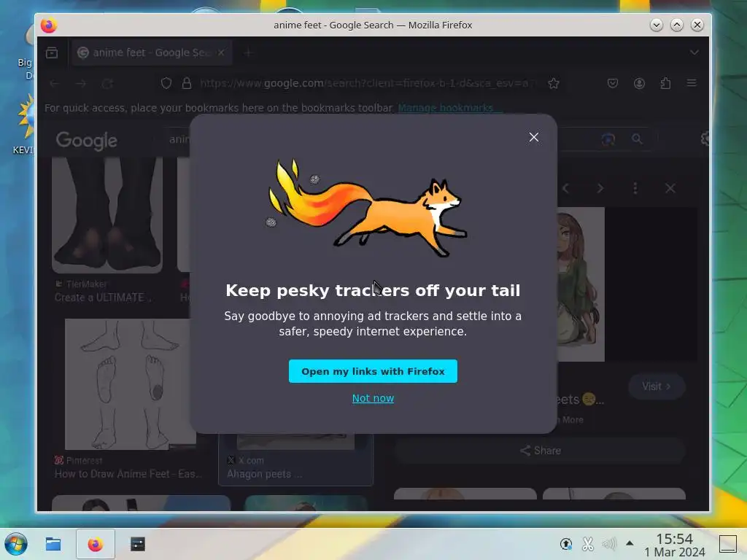The image size is (747, 560).
Task: Open the updates tray icon
Action: point(566,544)
